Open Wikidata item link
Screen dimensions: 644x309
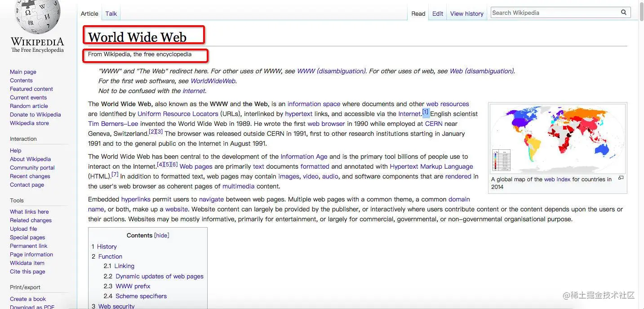27,263
